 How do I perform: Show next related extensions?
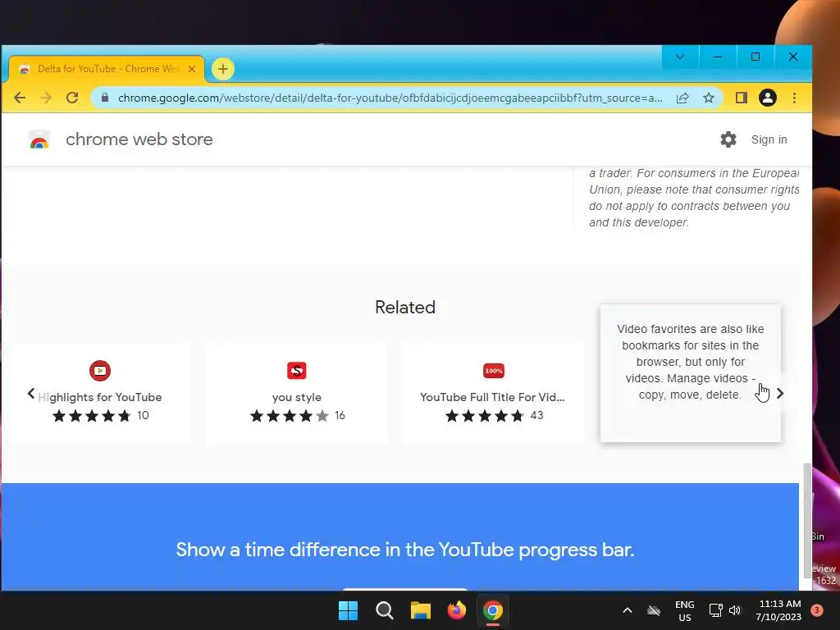(x=780, y=394)
